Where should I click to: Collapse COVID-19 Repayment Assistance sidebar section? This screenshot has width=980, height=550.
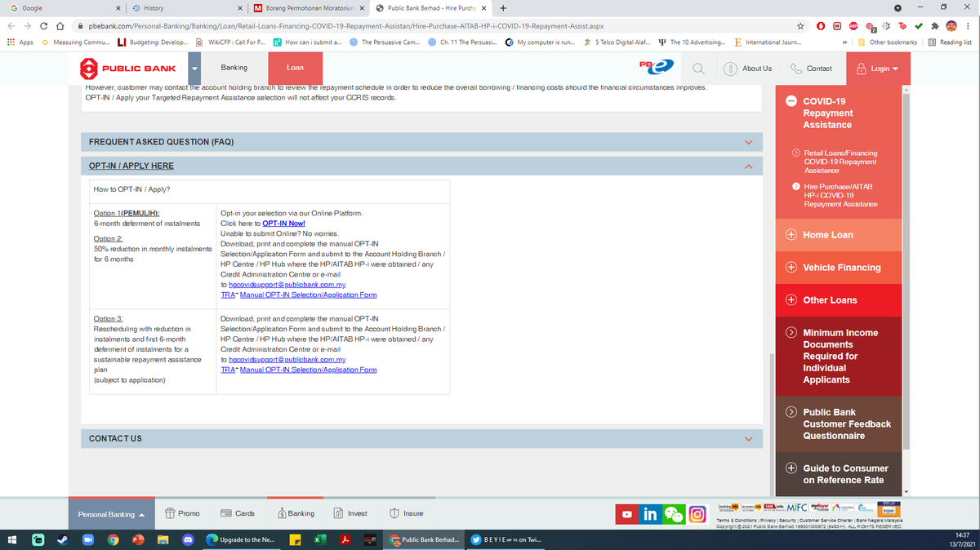[792, 101]
